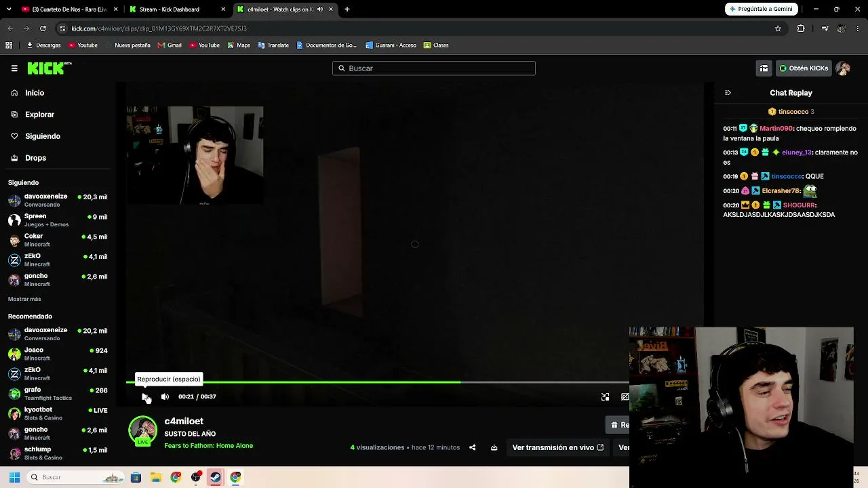This screenshot has height=488, width=868.
Task: Click SHOGURR username in chat replay
Action: 799,205
